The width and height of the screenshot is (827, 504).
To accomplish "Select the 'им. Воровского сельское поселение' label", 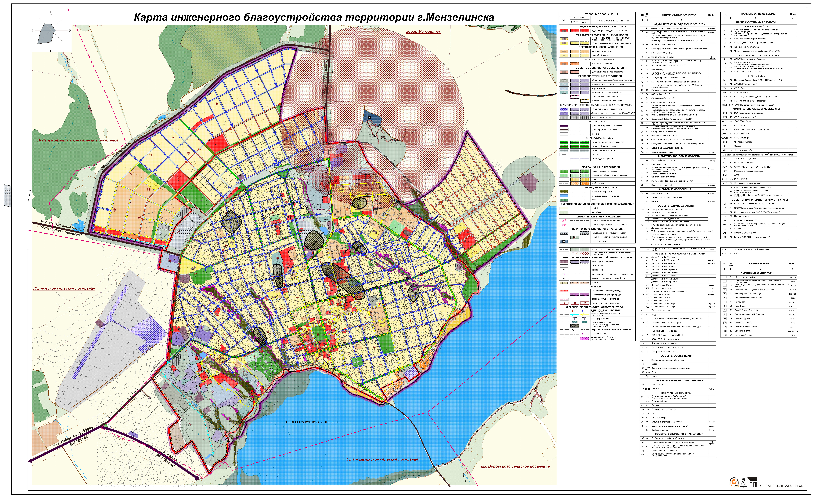I will click(x=515, y=466).
